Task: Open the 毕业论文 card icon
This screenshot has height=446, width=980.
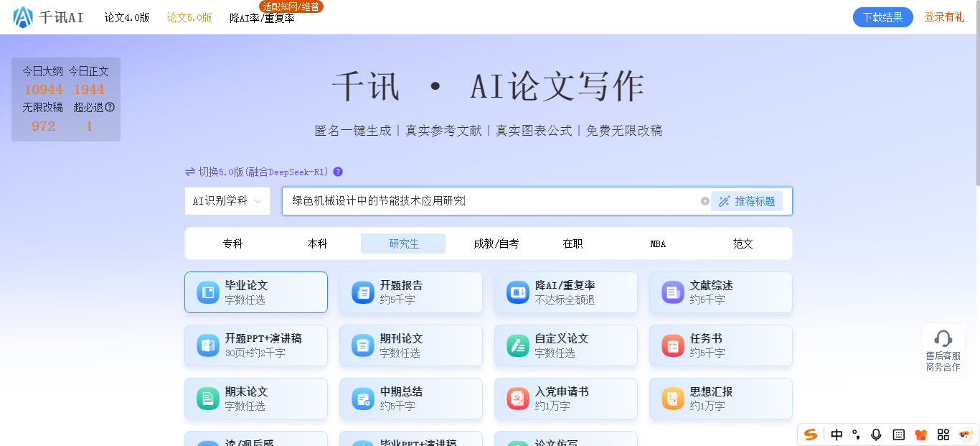Action: click(208, 292)
